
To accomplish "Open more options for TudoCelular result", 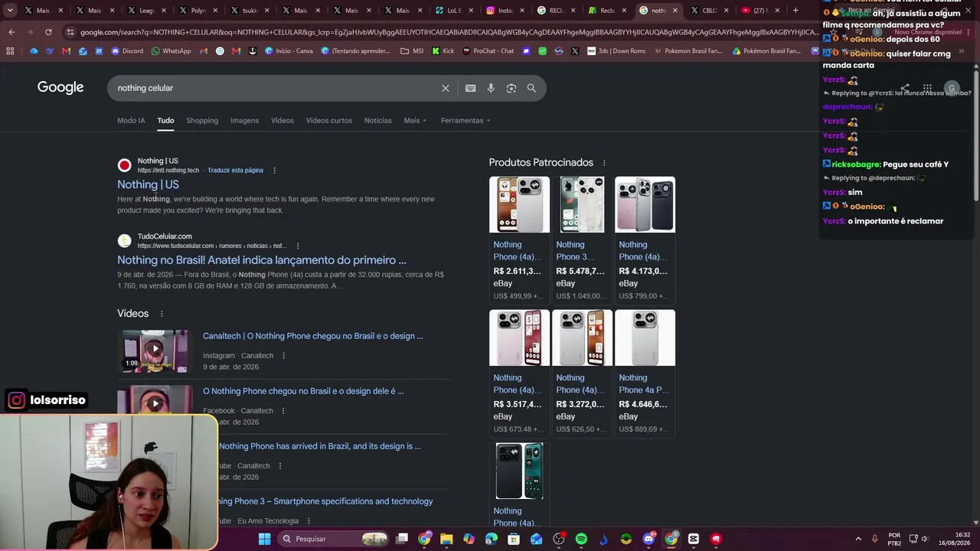I will tap(298, 246).
